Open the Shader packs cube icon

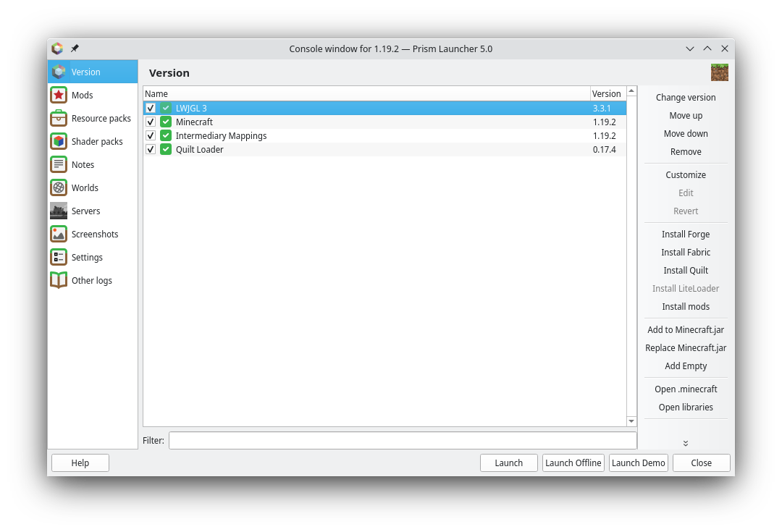pos(59,141)
